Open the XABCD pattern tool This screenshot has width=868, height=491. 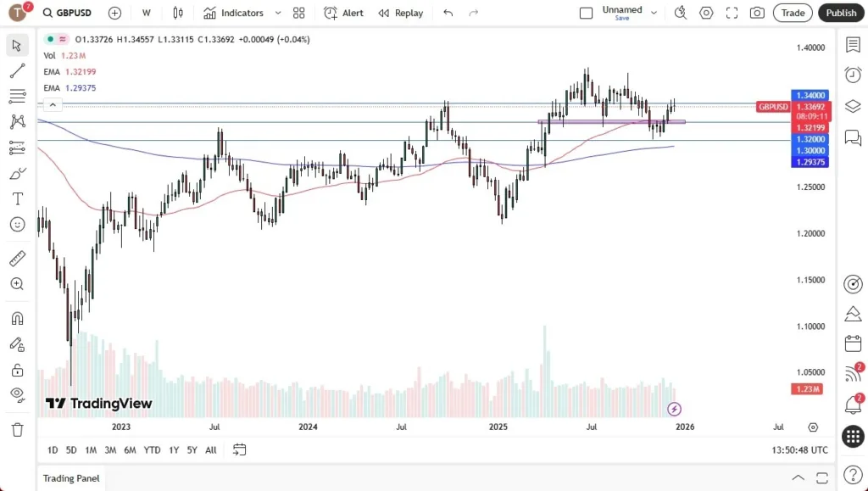(x=17, y=121)
